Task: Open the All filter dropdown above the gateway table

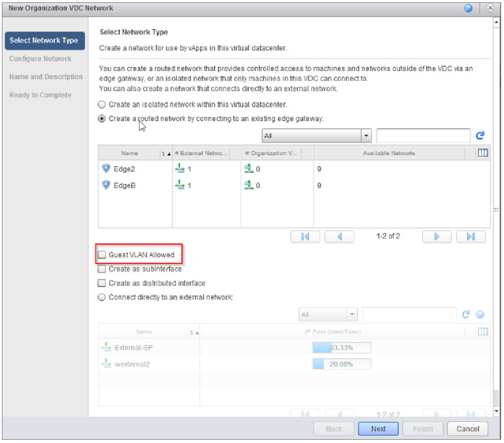Action: [316, 136]
